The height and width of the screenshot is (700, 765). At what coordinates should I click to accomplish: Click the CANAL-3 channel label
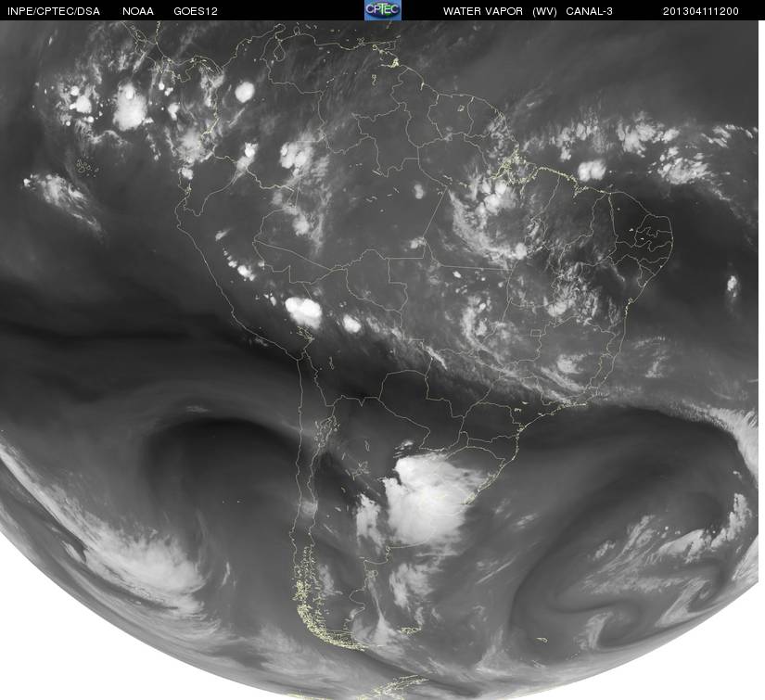pyautogui.click(x=590, y=11)
